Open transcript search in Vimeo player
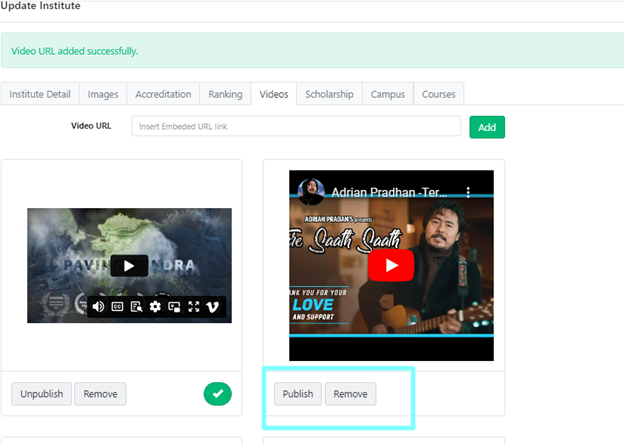 [x=136, y=306]
